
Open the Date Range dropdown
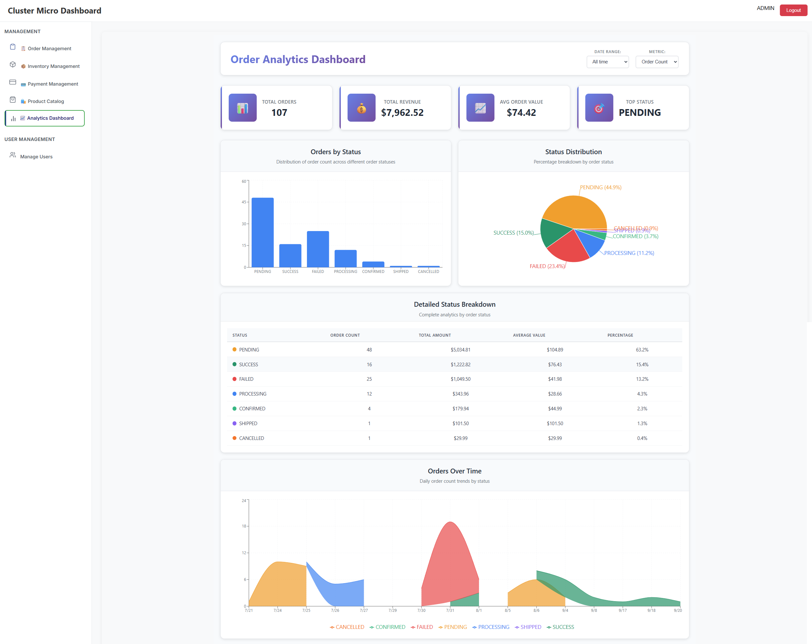pos(607,62)
